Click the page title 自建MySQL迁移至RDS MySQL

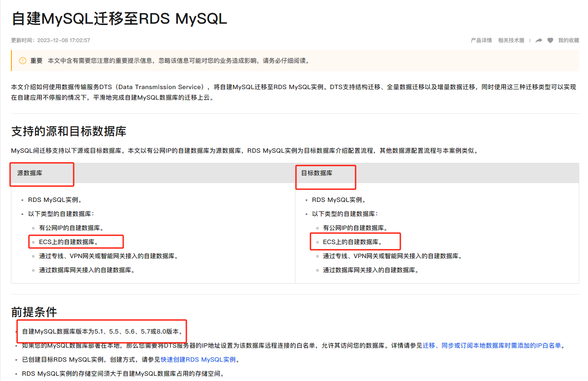pos(119,19)
